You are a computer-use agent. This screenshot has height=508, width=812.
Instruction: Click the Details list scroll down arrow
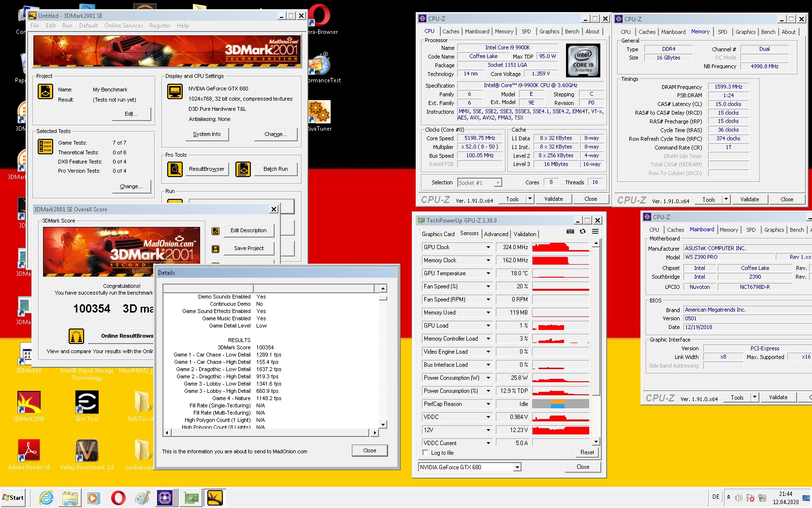pos(383,425)
